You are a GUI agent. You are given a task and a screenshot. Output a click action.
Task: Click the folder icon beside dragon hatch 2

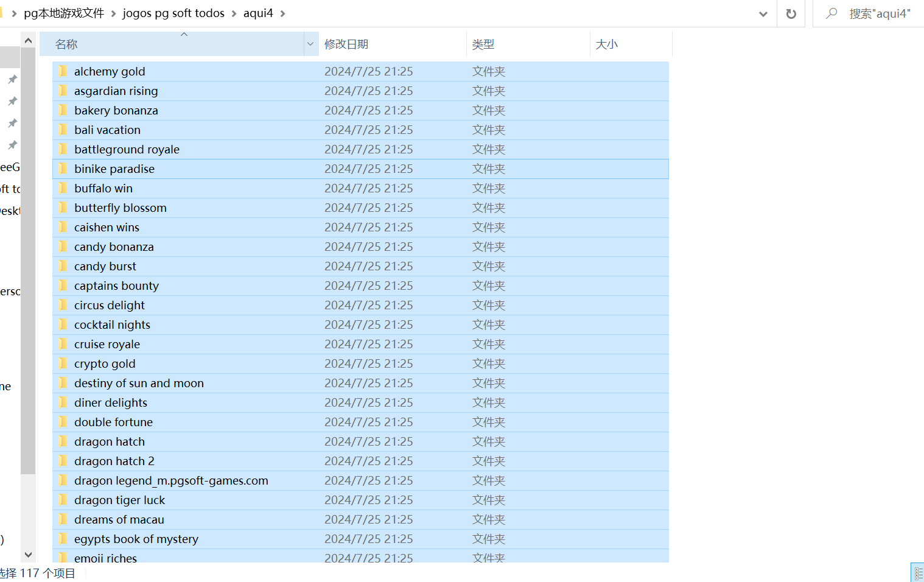click(x=63, y=461)
